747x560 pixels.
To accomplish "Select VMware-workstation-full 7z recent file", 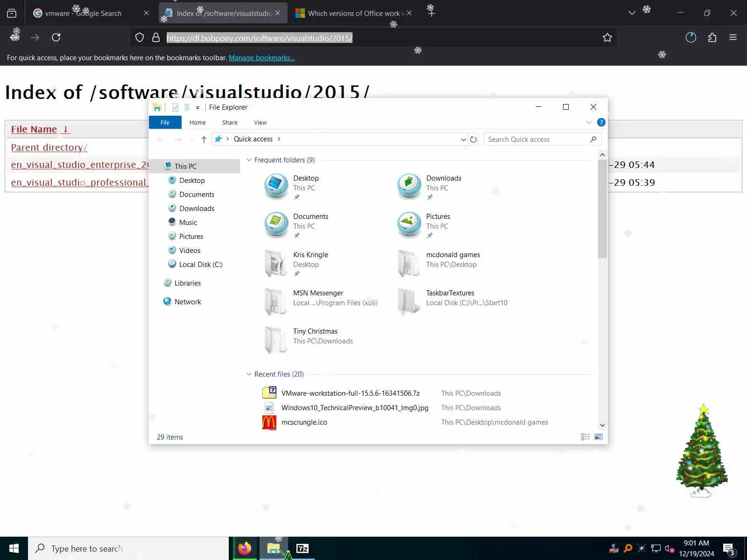I will coord(350,393).
